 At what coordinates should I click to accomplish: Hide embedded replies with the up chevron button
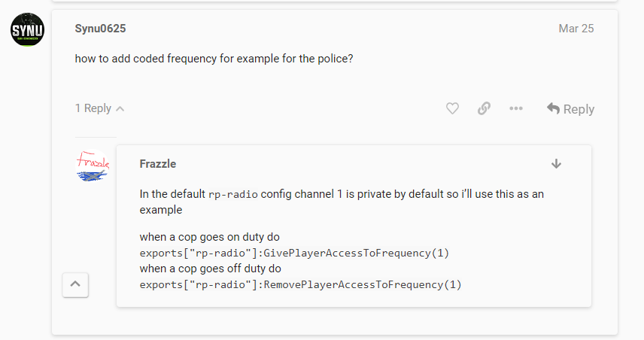[77, 284]
